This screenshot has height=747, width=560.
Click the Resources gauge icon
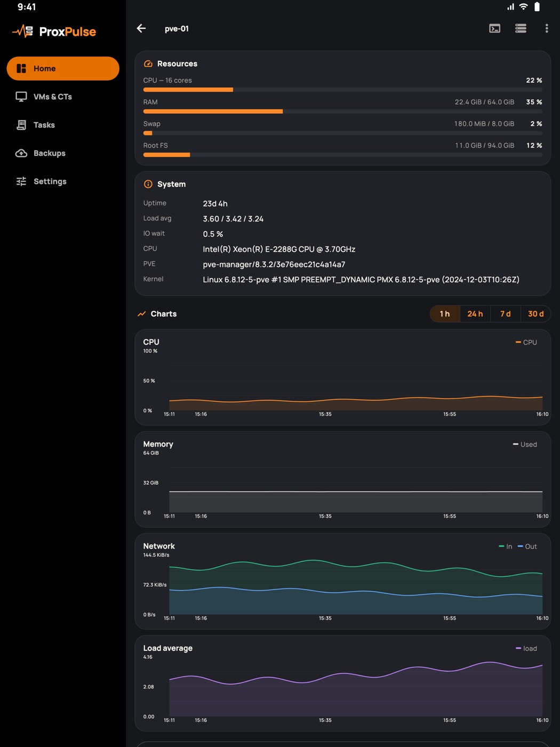click(x=148, y=63)
